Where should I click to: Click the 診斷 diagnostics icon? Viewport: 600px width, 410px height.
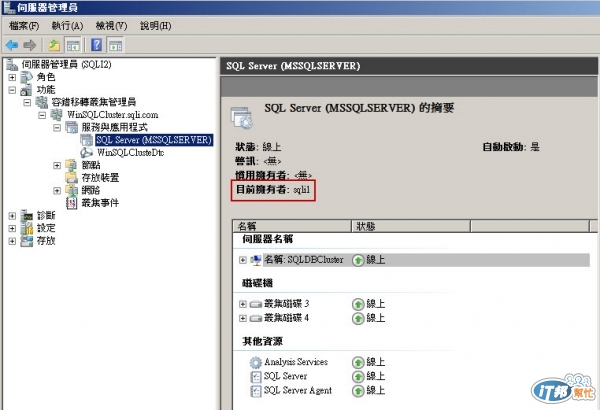[26, 216]
